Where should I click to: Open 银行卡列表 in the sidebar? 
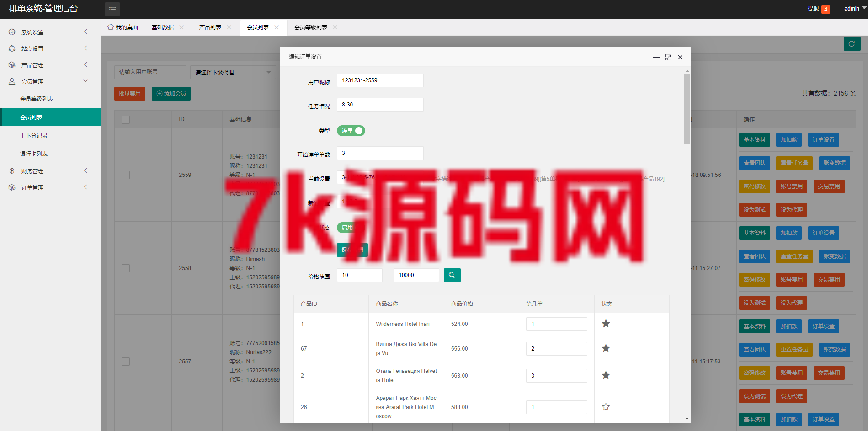click(34, 154)
